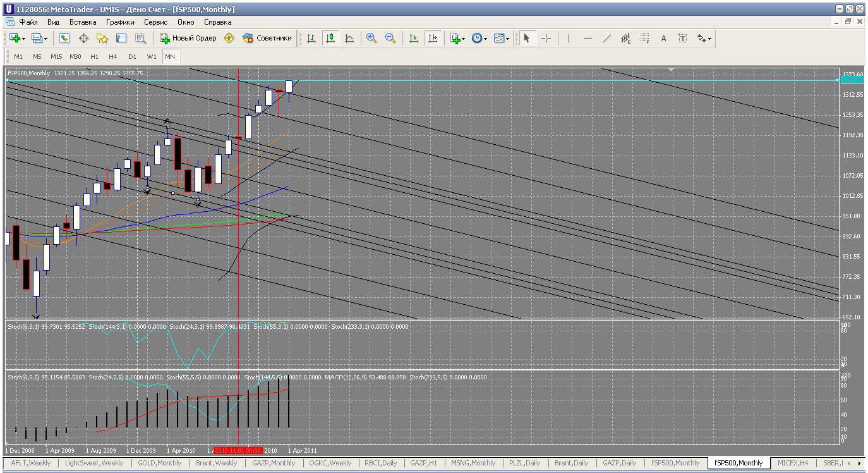Switch to M1 timeframe
This screenshot has height=473, width=868.
click(18, 56)
